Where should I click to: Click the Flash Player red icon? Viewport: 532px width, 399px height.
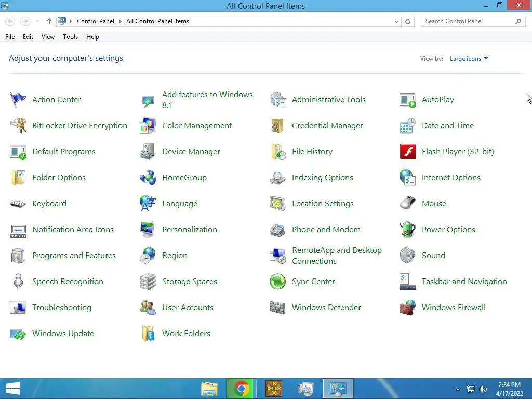(408, 152)
